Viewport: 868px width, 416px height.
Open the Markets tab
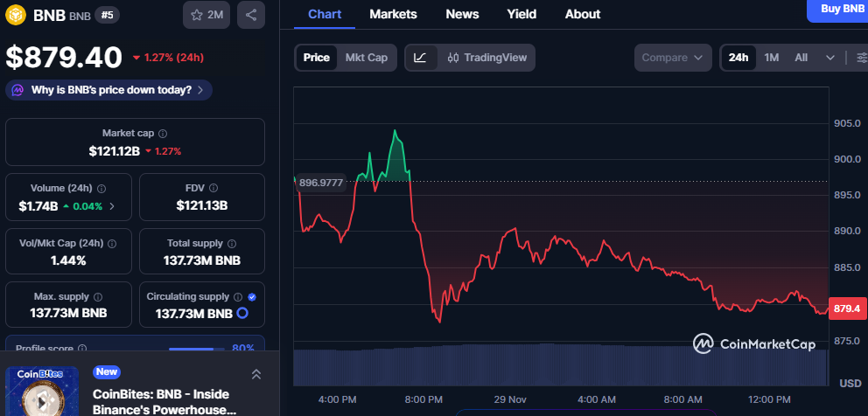pos(393,14)
